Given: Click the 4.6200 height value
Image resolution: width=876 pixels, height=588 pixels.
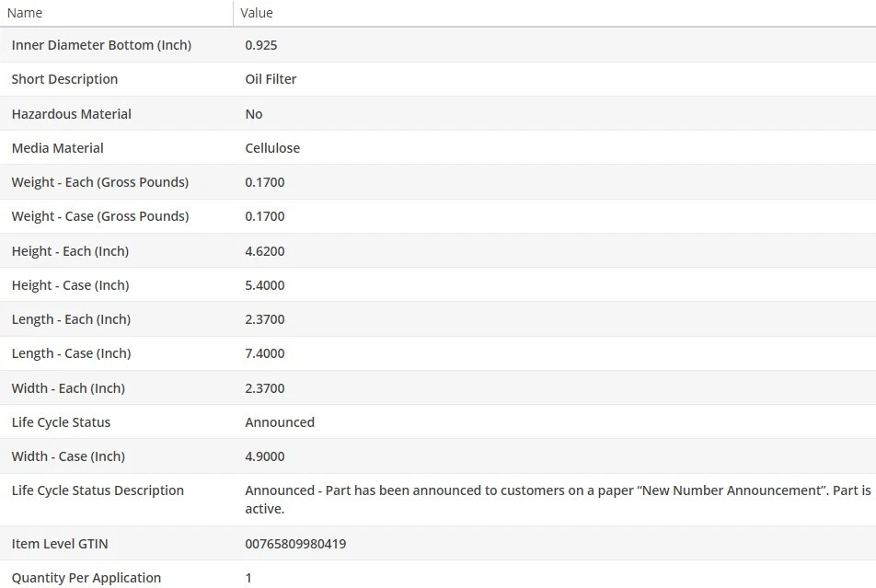Looking at the screenshot, I should coord(265,251).
